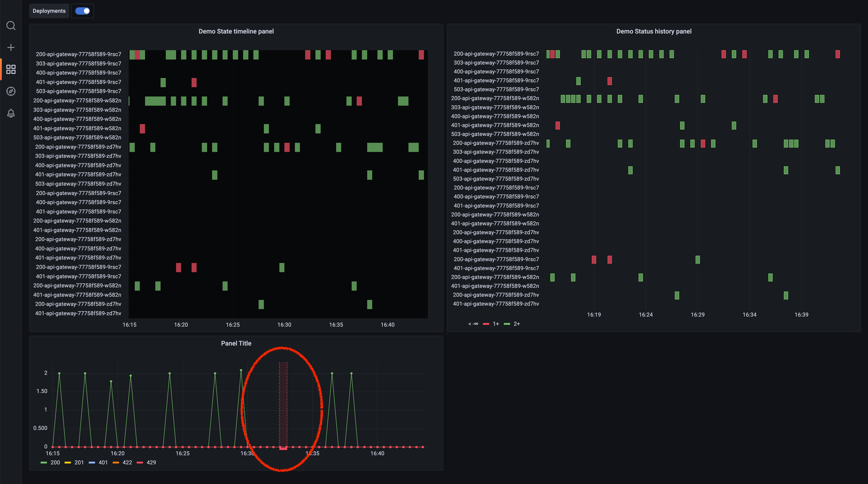Open the search icon in sidebar
Screen dimensions: 868x484
[x=11, y=26]
